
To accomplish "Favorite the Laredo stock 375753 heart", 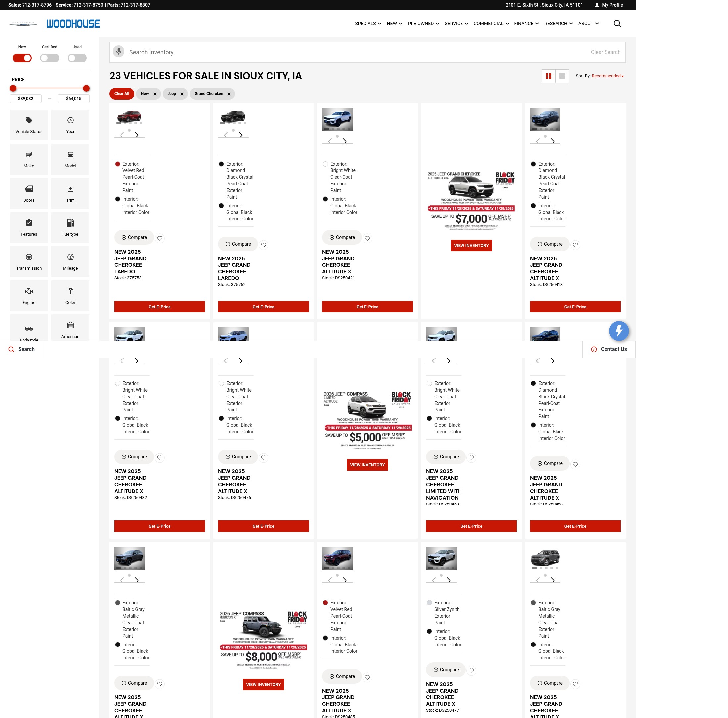I will point(160,238).
